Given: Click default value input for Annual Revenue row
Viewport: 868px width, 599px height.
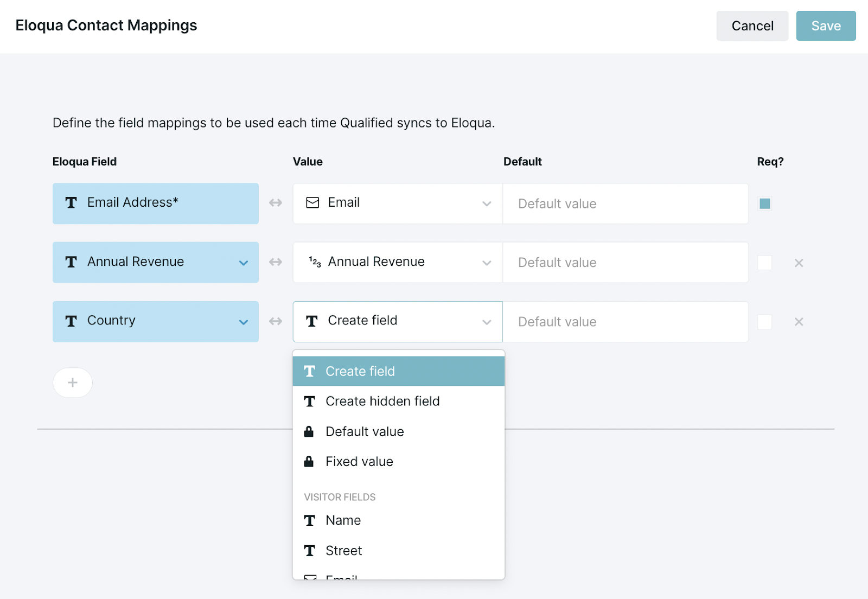Looking at the screenshot, I should [626, 262].
